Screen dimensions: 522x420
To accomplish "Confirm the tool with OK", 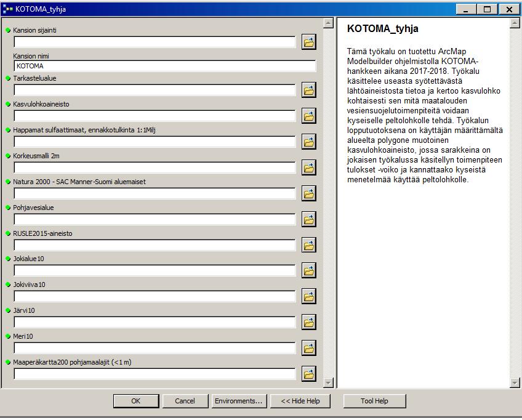I will coord(136,401).
